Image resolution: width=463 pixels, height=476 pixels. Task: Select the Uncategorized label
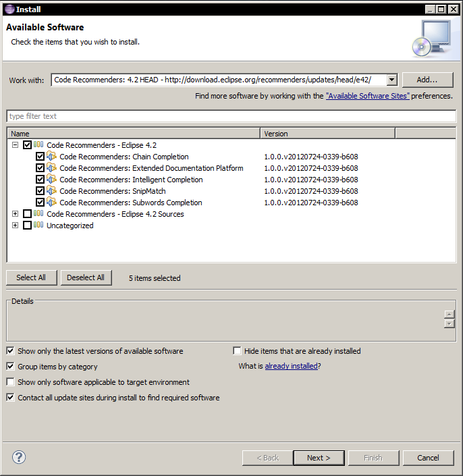70,226
